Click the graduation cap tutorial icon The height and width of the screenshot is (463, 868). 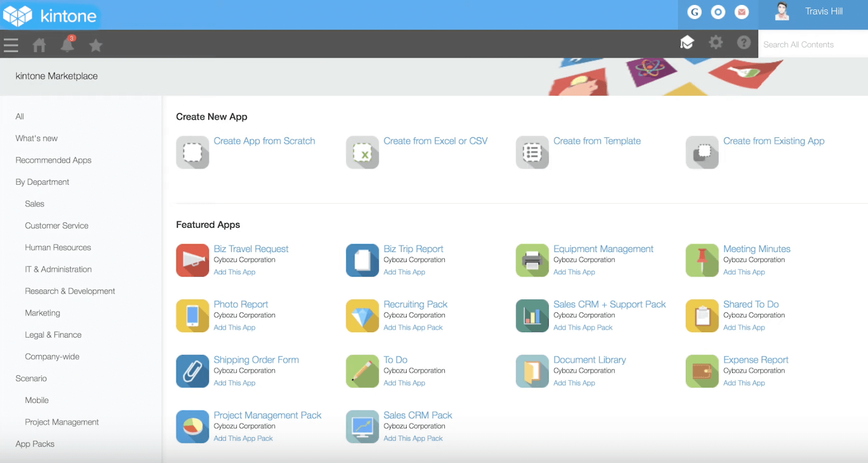(687, 43)
